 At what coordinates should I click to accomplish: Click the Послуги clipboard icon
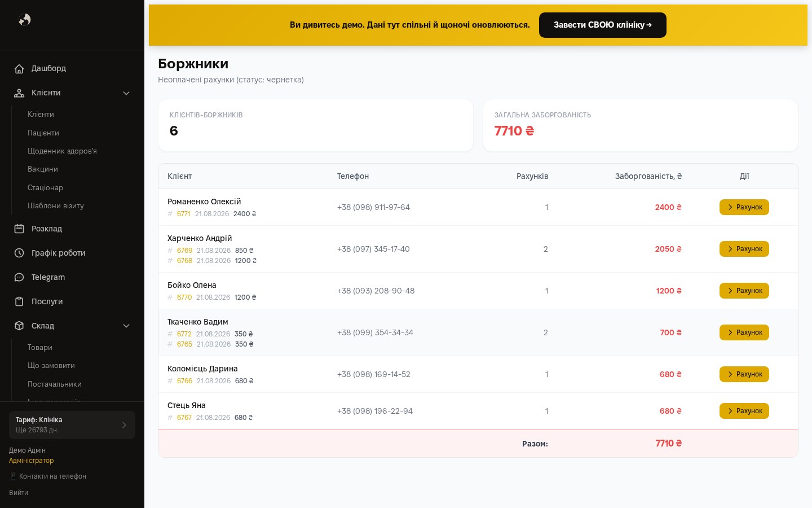coord(19,301)
